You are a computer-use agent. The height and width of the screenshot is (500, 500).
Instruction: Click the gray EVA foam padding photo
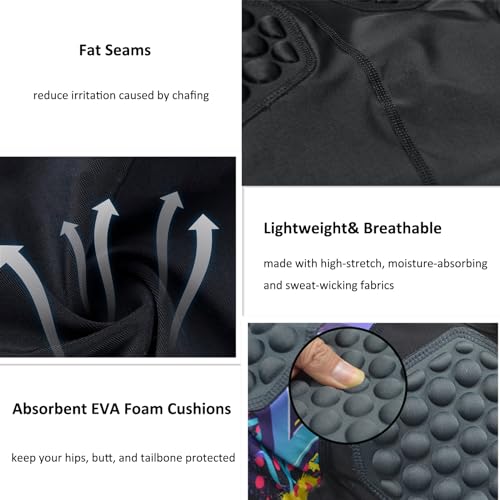click(x=373, y=411)
